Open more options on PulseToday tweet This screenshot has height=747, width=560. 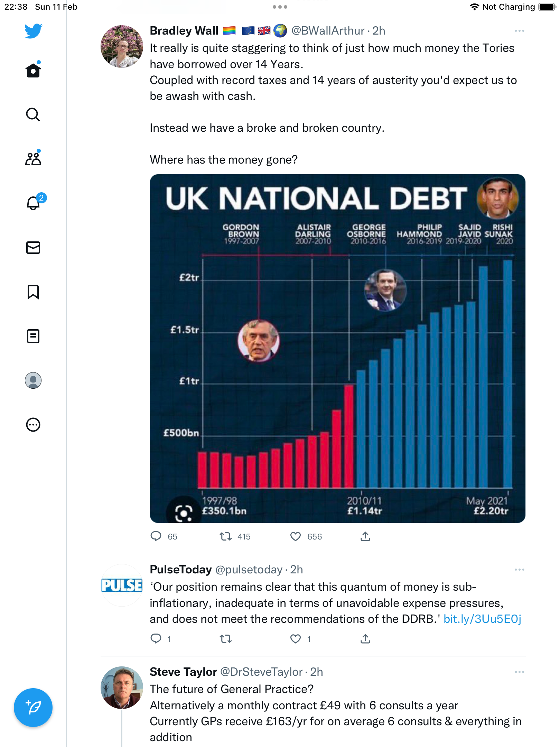(519, 570)
